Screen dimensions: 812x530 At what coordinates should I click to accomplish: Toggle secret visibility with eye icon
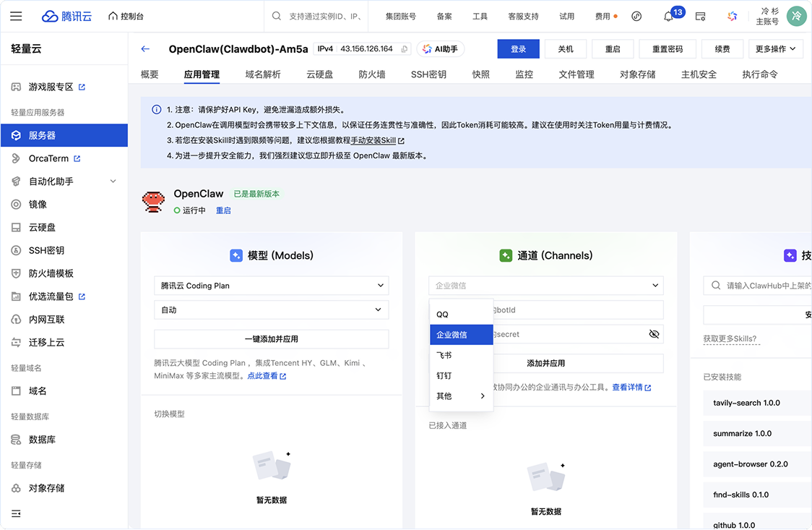point(654,334)
